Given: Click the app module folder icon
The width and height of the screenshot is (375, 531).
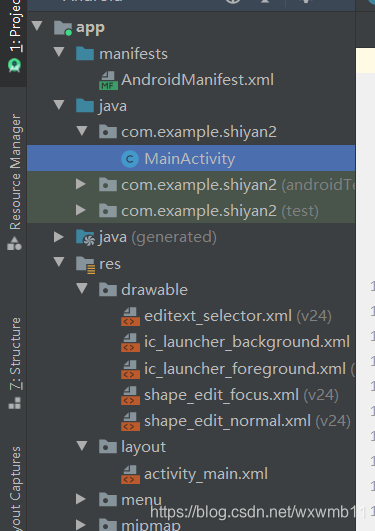Looking at the screenshot, I should [x=63, y=28].
